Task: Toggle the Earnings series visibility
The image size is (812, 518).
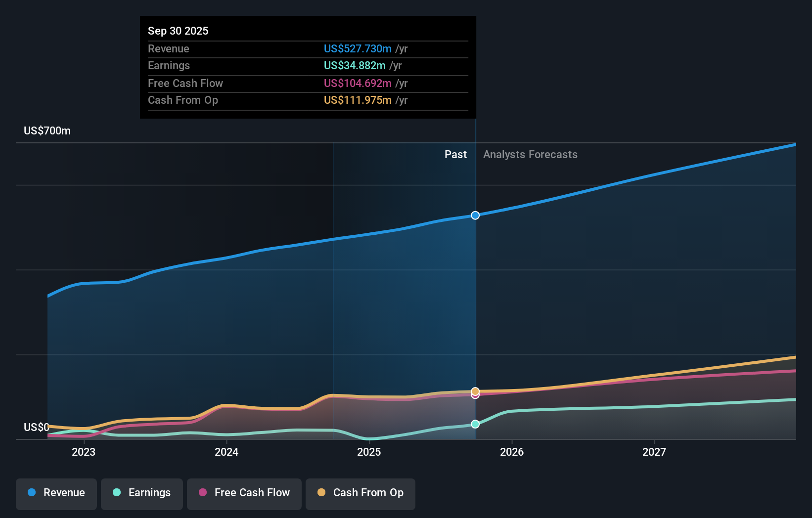Action: [142, 493]
